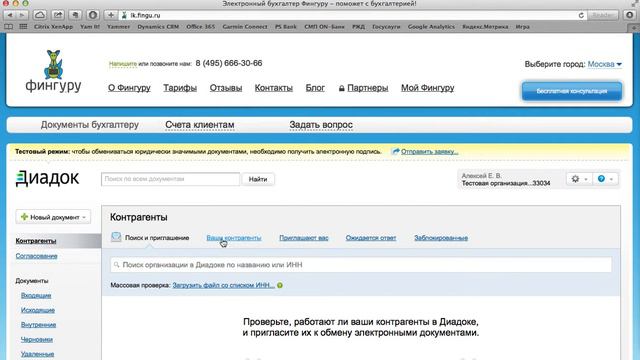Click the Share toolbar icon

point(58,15)
